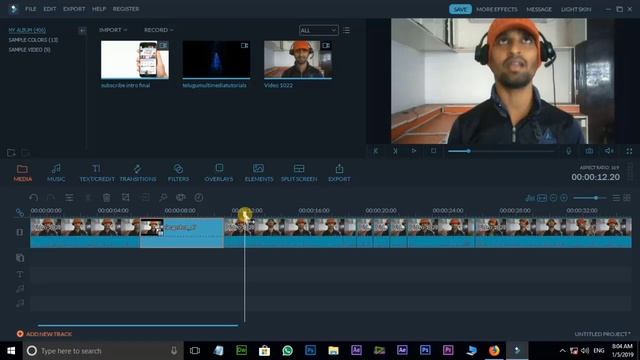Viewport: 640px width, 360px height.
Task: Click the PIP overlay track icon
Action: click(20, 258)
